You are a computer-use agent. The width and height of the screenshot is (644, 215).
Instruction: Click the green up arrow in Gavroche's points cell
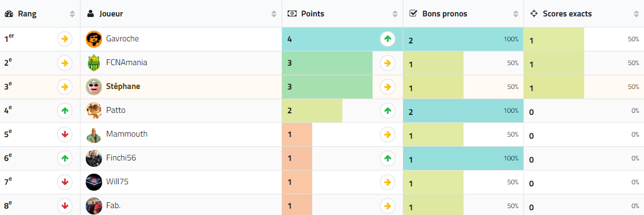[387, 39]
